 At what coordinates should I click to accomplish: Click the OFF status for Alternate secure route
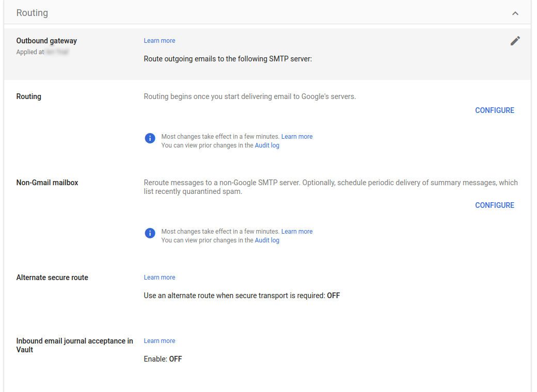point(333,295)
